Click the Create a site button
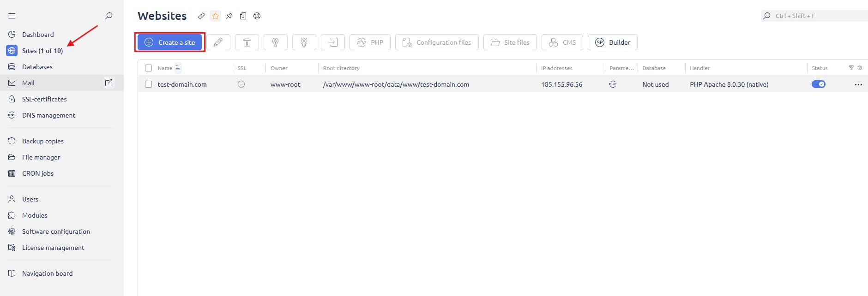868x296 pixels. (x=170, y=42)
